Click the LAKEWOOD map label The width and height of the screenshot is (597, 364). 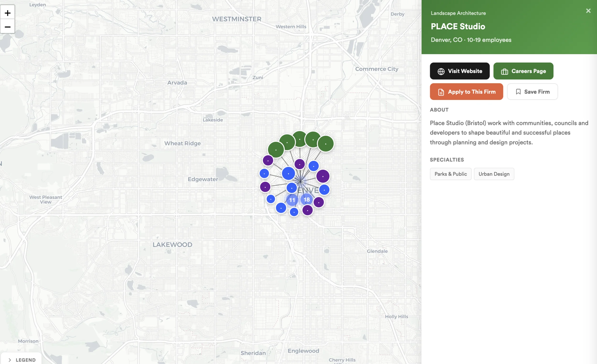[x=172, y=244]
